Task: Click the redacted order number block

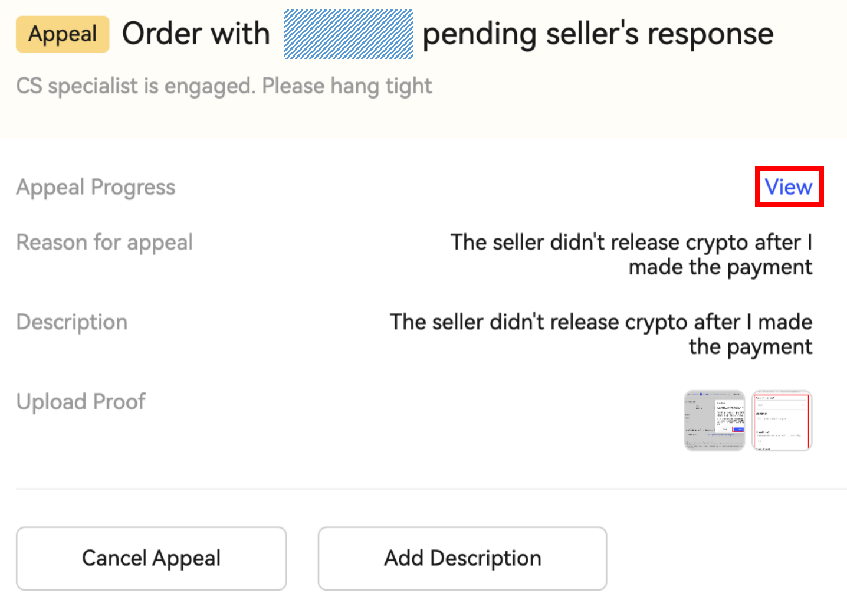Action: click(x=348, y=34)
